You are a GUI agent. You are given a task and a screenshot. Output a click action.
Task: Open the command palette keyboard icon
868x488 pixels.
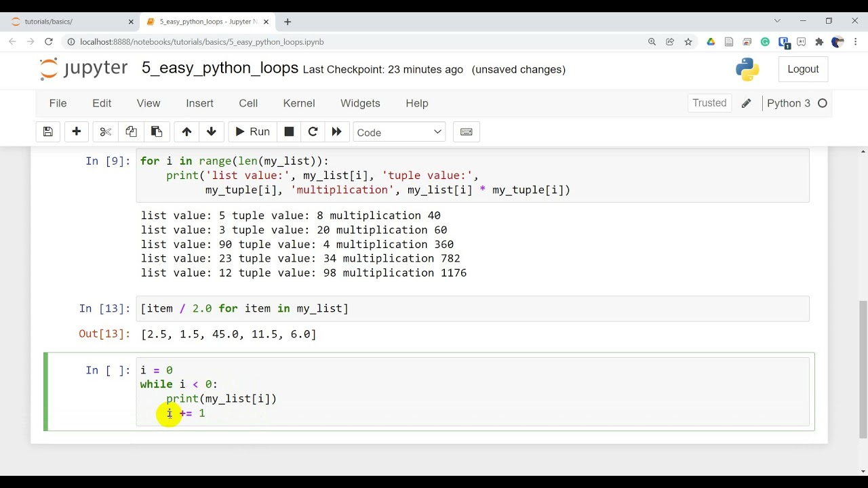point(467,132)
